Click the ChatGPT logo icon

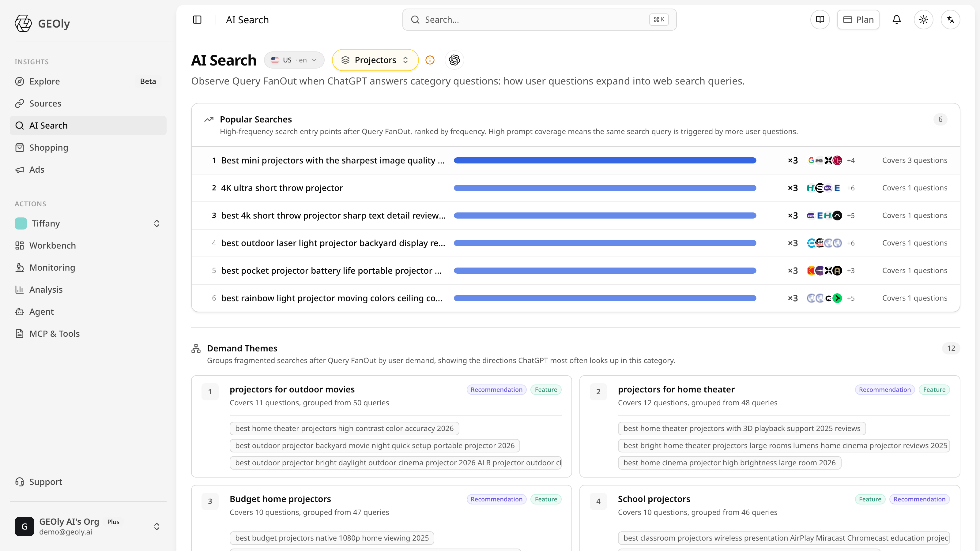pyautogui.click(x=454, y=60)
